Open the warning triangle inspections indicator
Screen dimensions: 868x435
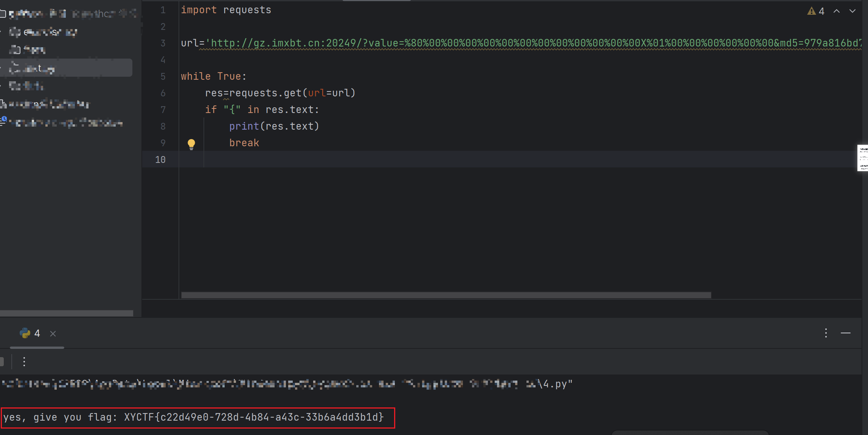click(811, 11)
